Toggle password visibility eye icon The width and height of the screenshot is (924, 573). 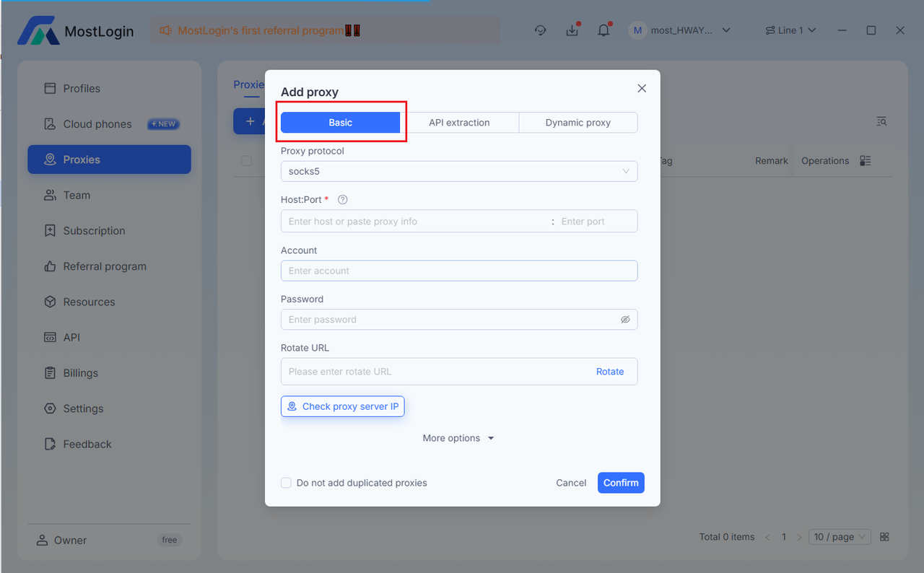(625, 320)
